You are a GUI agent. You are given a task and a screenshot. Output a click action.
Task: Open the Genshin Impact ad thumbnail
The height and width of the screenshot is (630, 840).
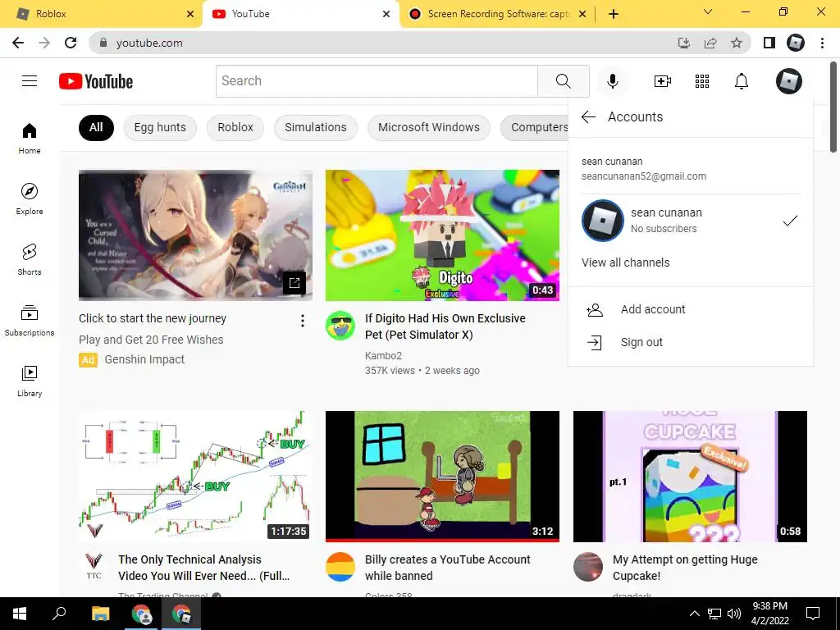(x=195, y=235)
